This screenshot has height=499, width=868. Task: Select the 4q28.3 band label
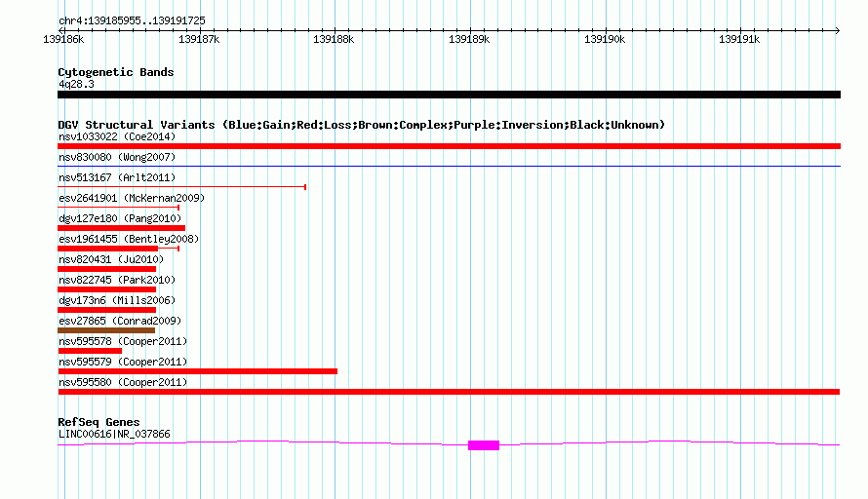[76, 84]
